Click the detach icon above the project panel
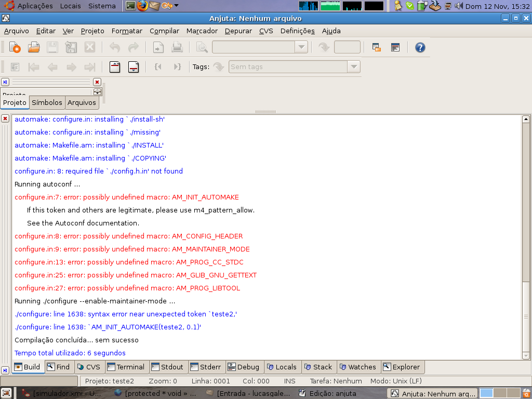Viewport: 532px width, 399px height. click(5, 82)
